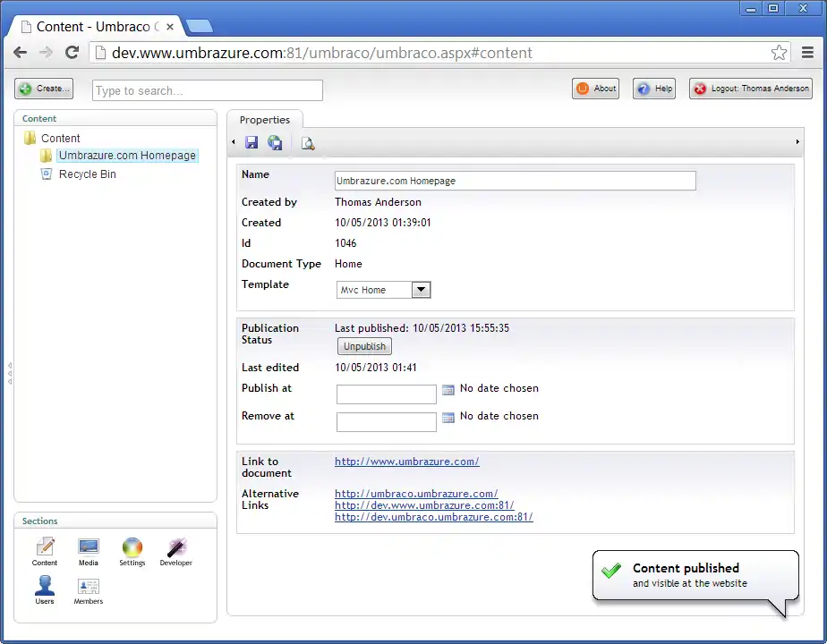
Task: Click the Content published notification bubble
Action: pos(695,576)
